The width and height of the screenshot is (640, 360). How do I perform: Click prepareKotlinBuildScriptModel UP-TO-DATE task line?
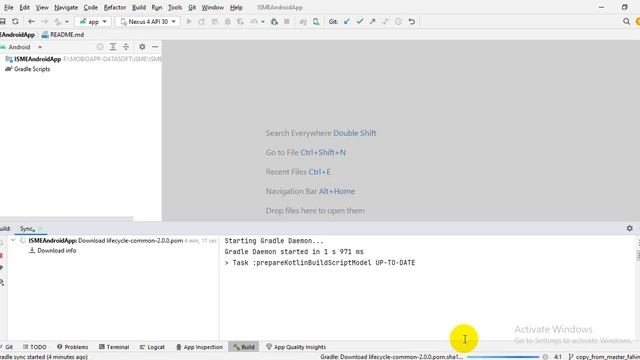(x=320, y=263)
